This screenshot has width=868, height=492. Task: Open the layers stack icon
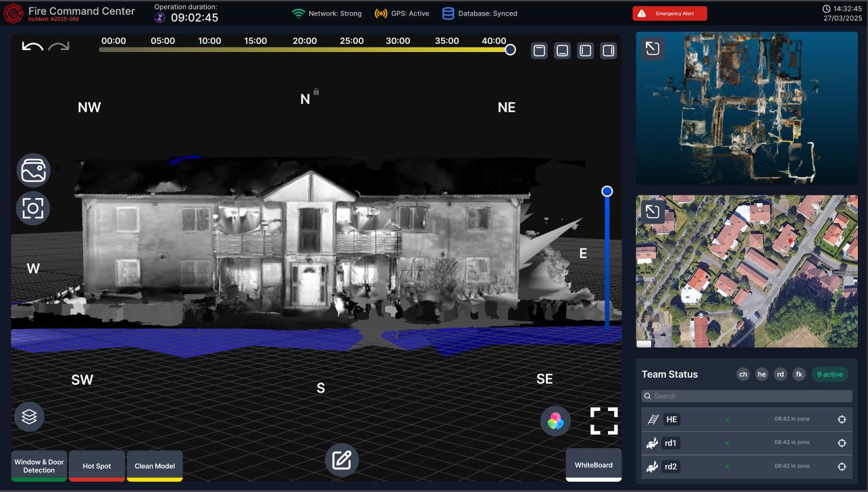(29, 417)
